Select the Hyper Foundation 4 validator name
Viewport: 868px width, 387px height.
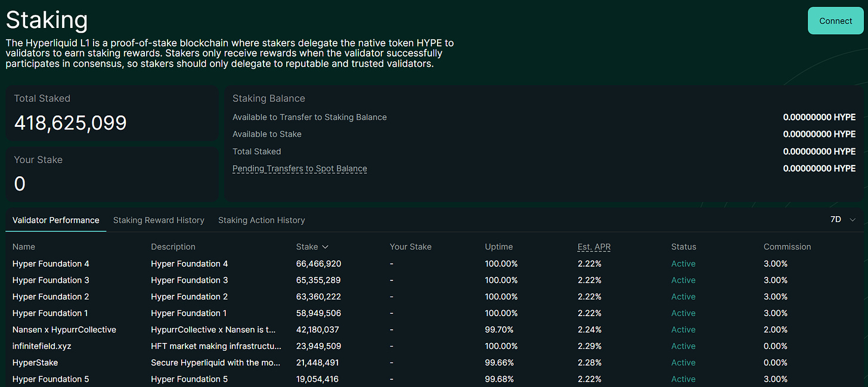click(51, 264)
